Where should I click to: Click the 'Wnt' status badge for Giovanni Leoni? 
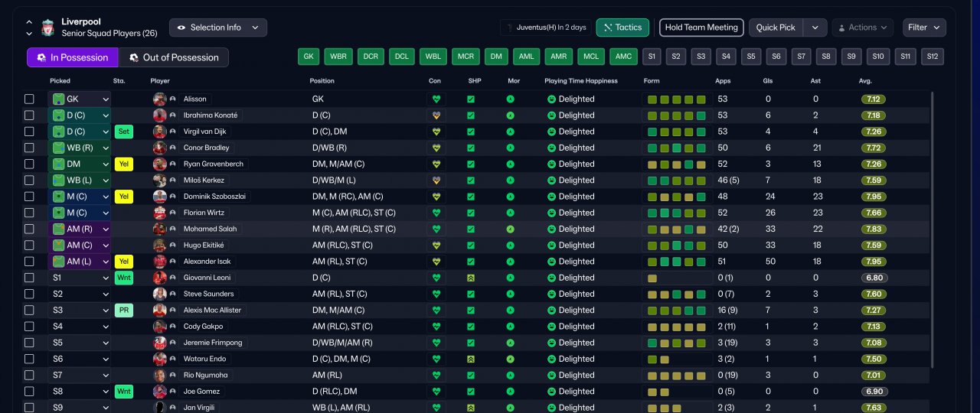click(x=123, y=278)
